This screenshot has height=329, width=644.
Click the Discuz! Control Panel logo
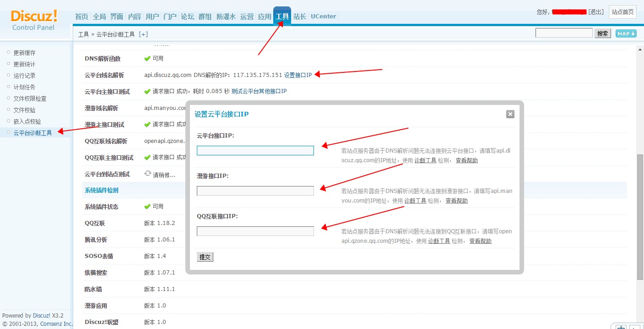(x=34, y=20)
